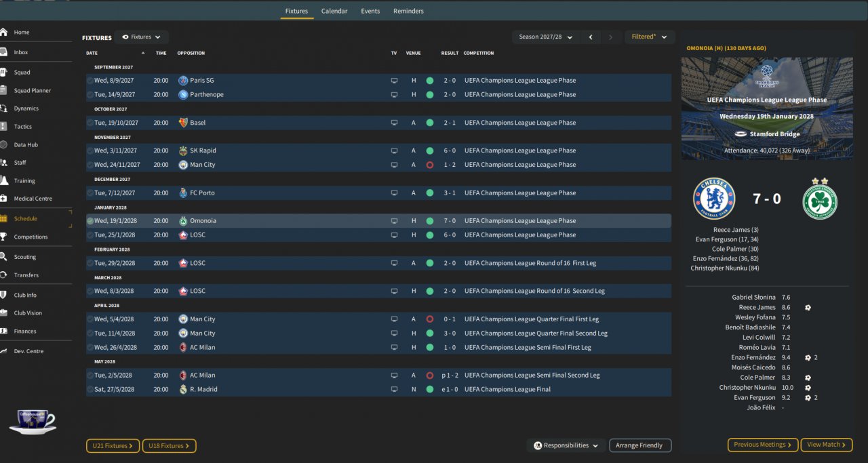Toggle check circle on 24/11/2027 Man City fixture
The image size is (868, 463).
pyautogui.click(x=90, y=165)
